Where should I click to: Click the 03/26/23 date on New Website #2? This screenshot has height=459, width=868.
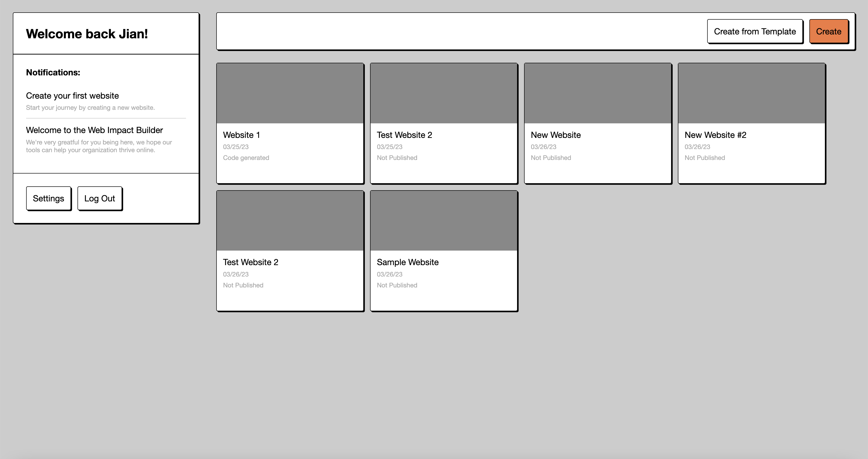pos(697,147)
